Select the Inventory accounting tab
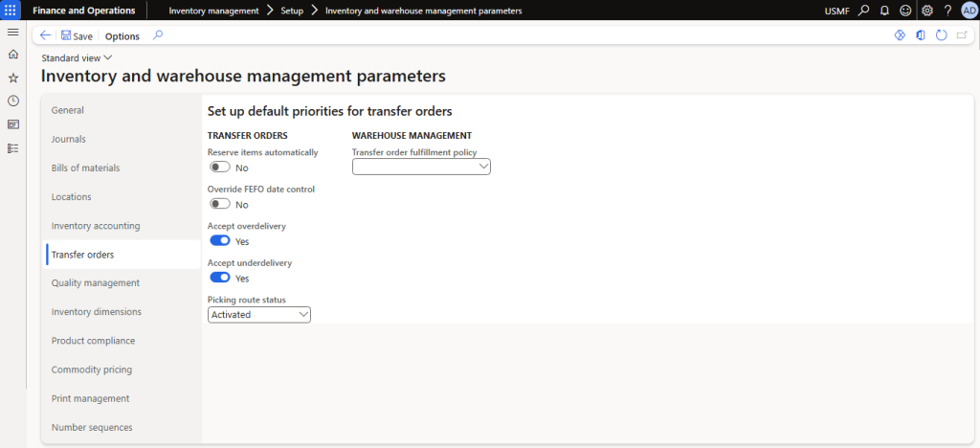Image resolution: width=980 pixels, height=448 pixels. (x=96, y=225)
